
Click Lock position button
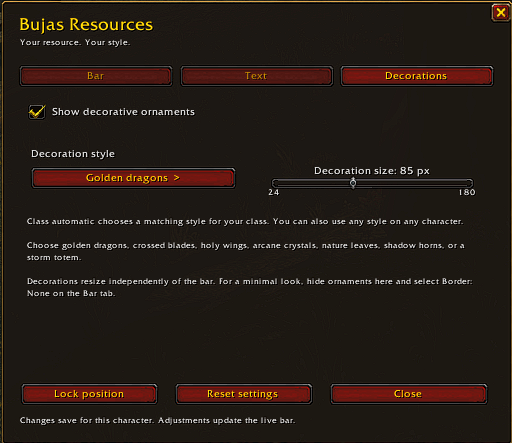pyautogui.click(x=89, y=394)
